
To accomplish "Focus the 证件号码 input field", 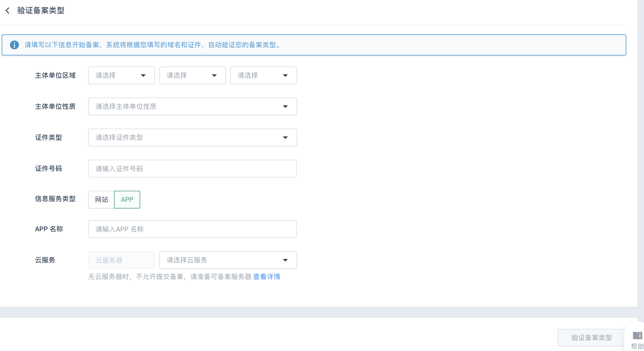I will coord(192,169).
